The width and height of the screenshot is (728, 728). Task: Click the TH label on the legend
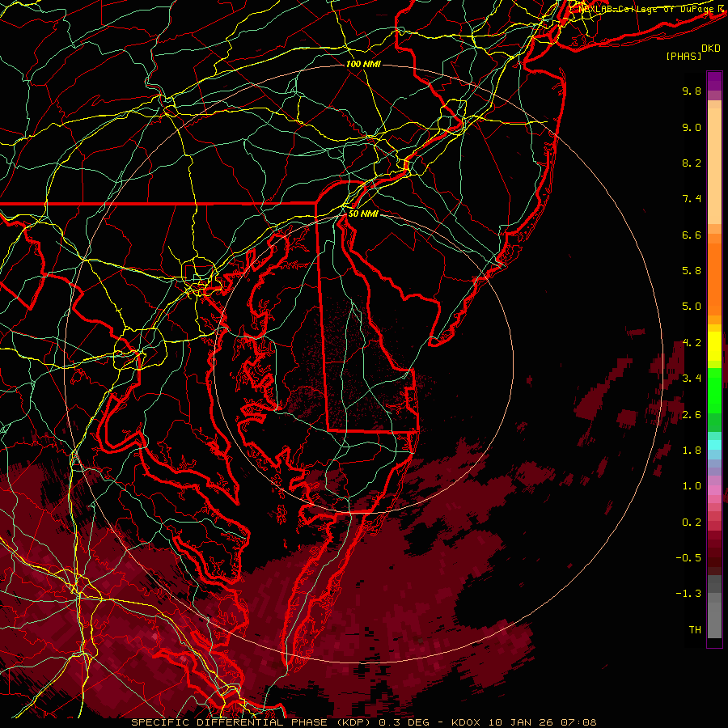tap(695, 630)
